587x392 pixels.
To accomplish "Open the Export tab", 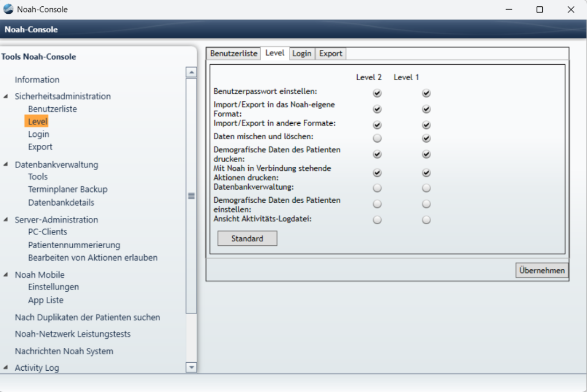I will point(331,53).
